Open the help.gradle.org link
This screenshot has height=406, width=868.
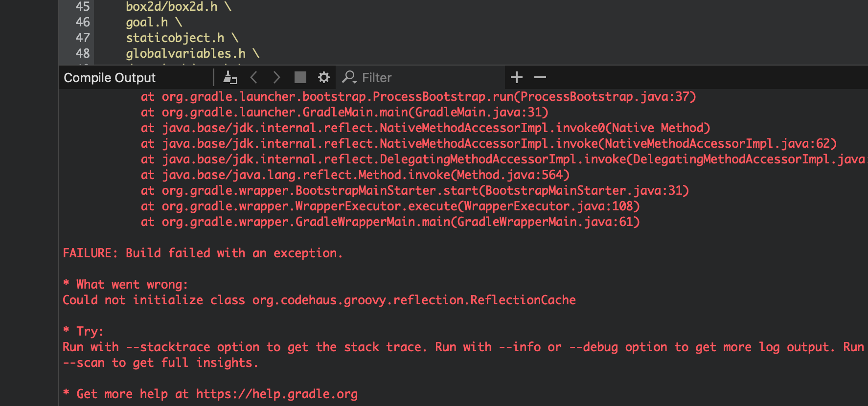click(x=276, y=394)
